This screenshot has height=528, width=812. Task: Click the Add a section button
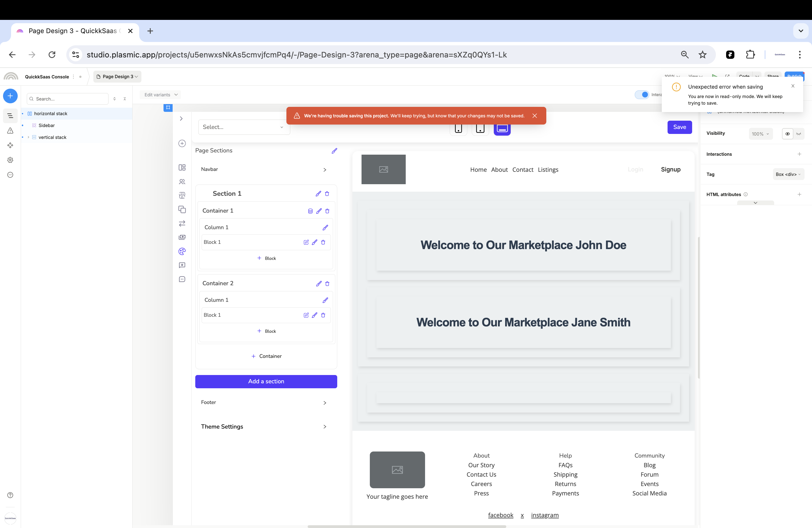[x=266, y=381]
